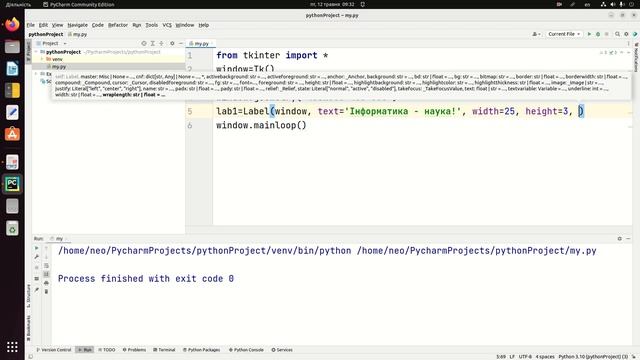Open Run panel gear options
The width and height of the screenshot is (640, 360).
620,239
